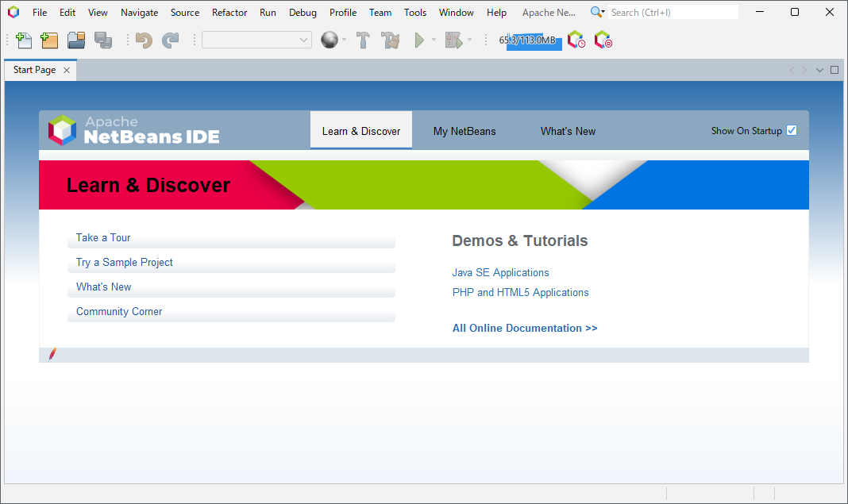Open the empty project configuration combo box
The width and height of the screenshot is (848, 504).
[257, 40]
